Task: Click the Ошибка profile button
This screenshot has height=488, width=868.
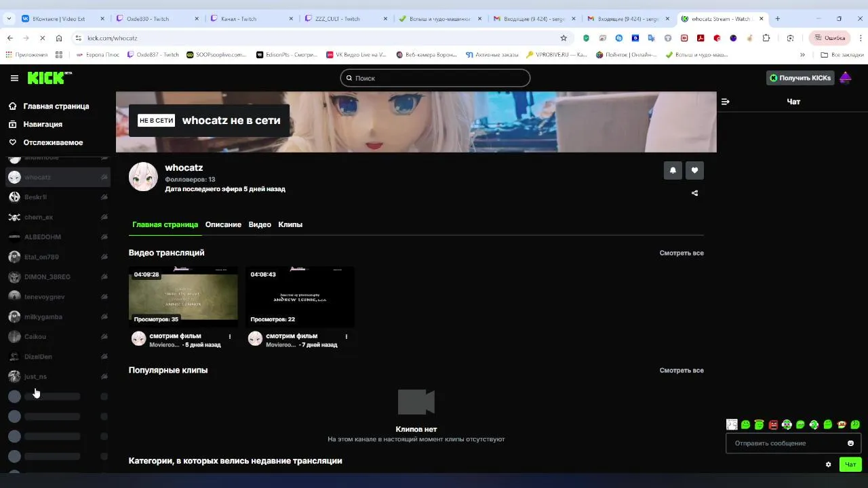Action: [830, 39]
